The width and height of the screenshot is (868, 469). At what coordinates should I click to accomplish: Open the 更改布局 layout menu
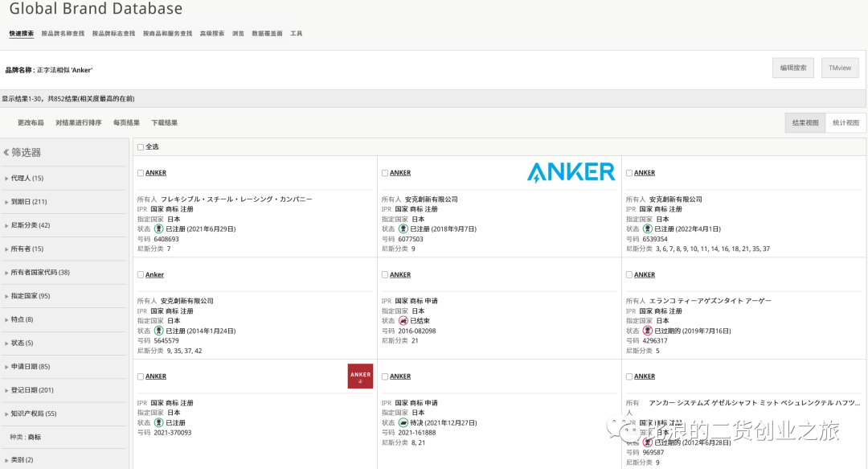click(31, 122)
